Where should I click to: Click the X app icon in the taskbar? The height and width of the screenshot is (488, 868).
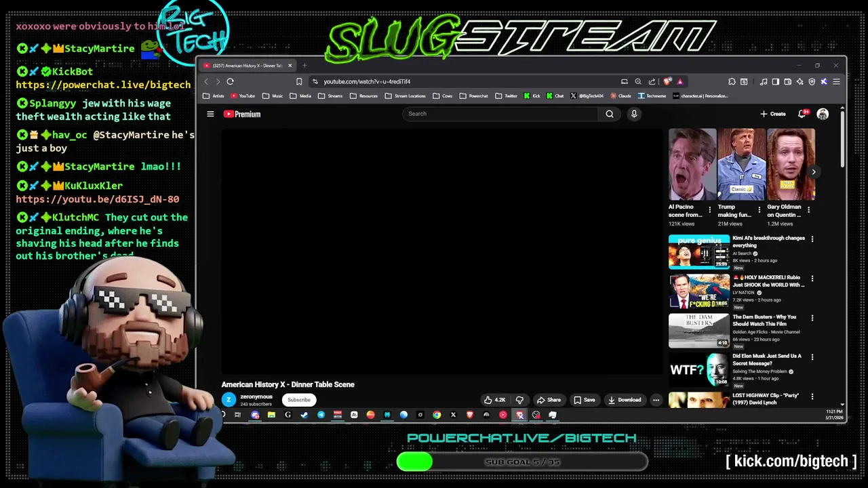(453, 415)
